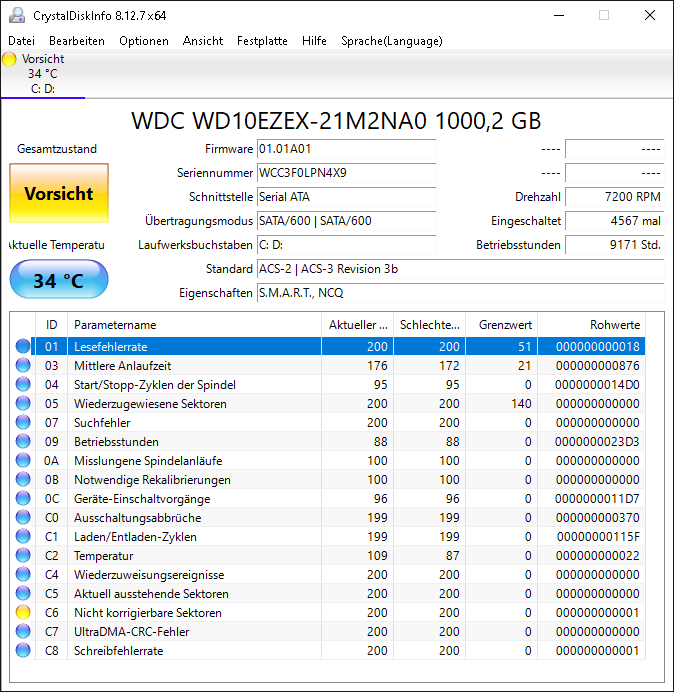Click the Drehzahl value 7200 RPM
This screenshot has width=674, height=692.
(614, 197)
